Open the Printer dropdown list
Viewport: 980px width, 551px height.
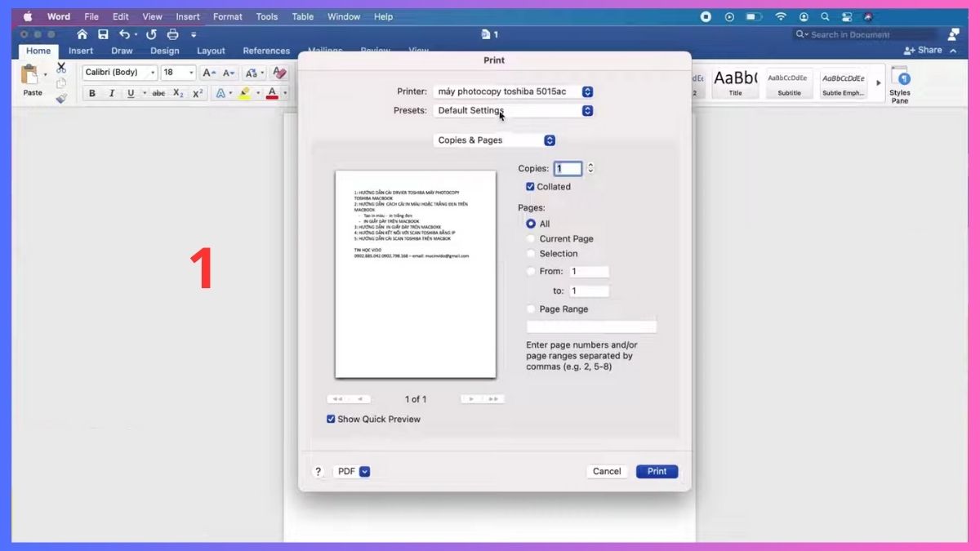pos(513,92)
